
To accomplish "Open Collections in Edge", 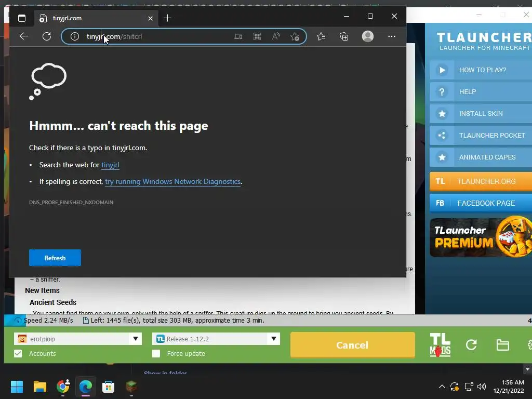I will (x=344, y=36).
